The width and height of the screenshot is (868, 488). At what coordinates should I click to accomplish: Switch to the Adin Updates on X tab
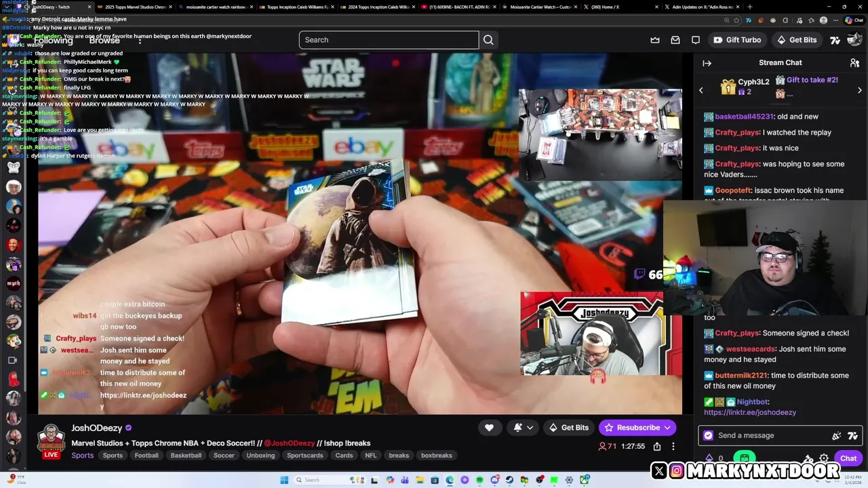click(703, 7)
